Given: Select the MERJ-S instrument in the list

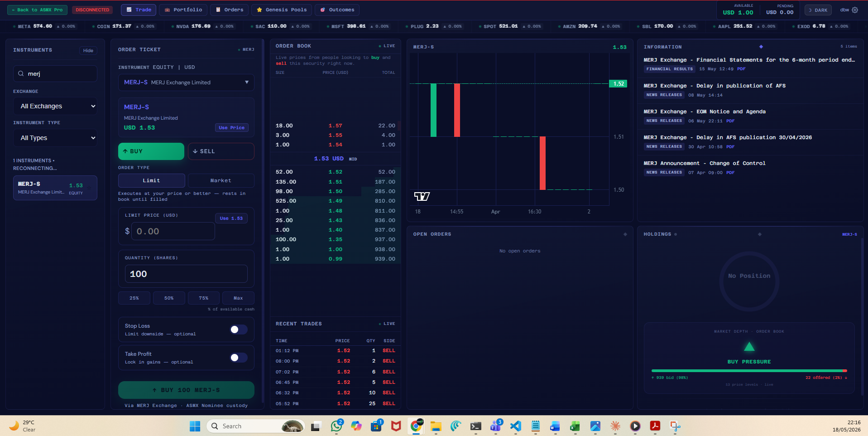Looking at the screenshot, I should pyautogui.click(x=55, y=188).
